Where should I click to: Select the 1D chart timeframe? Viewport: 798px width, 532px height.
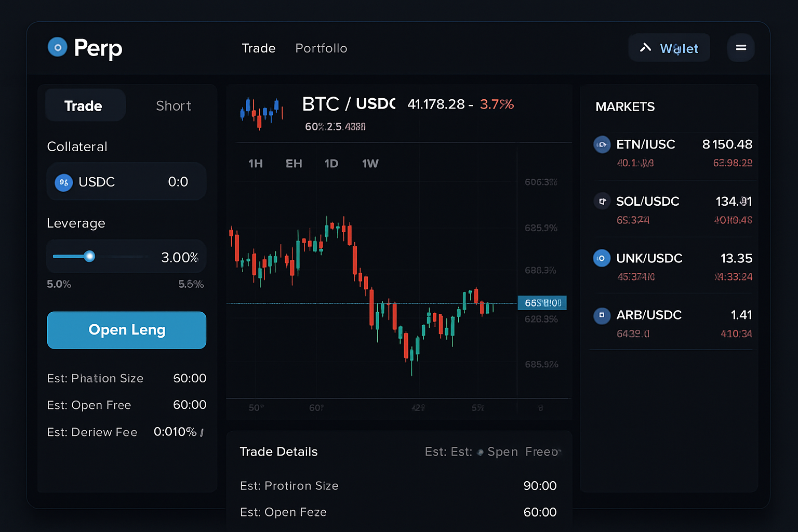(x=331, y=163)
